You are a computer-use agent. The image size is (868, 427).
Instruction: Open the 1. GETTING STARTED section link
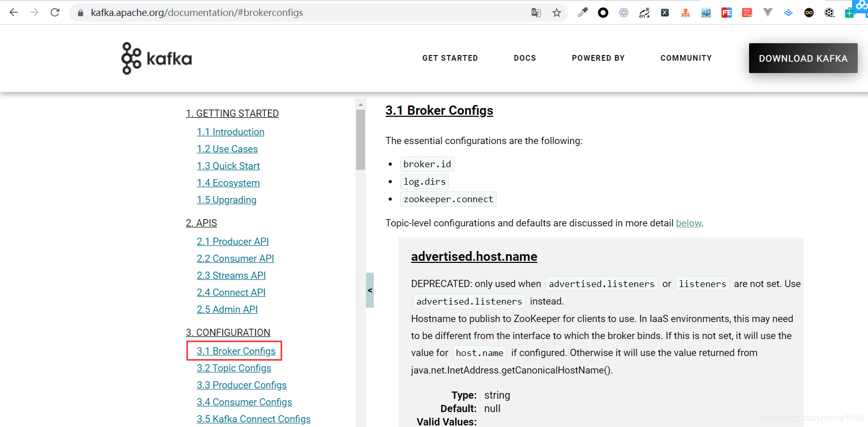tap(232, 113)
